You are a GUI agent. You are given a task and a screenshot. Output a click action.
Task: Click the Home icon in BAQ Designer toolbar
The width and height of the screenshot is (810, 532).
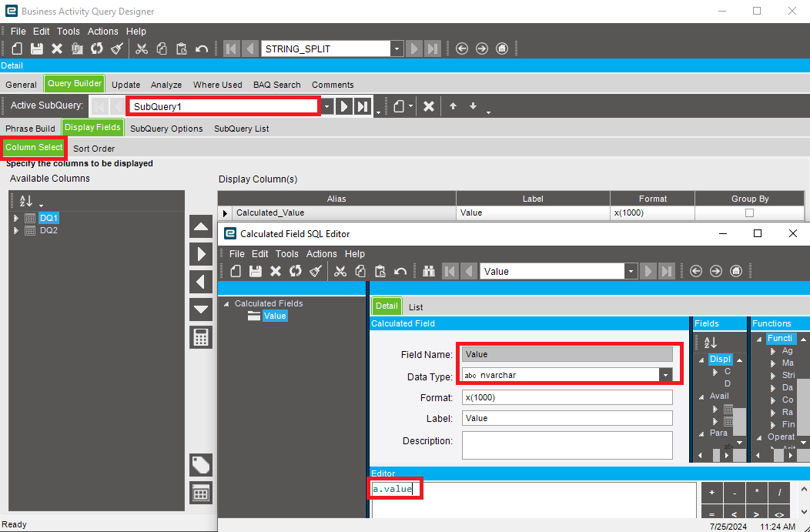[x=501, y=49]
